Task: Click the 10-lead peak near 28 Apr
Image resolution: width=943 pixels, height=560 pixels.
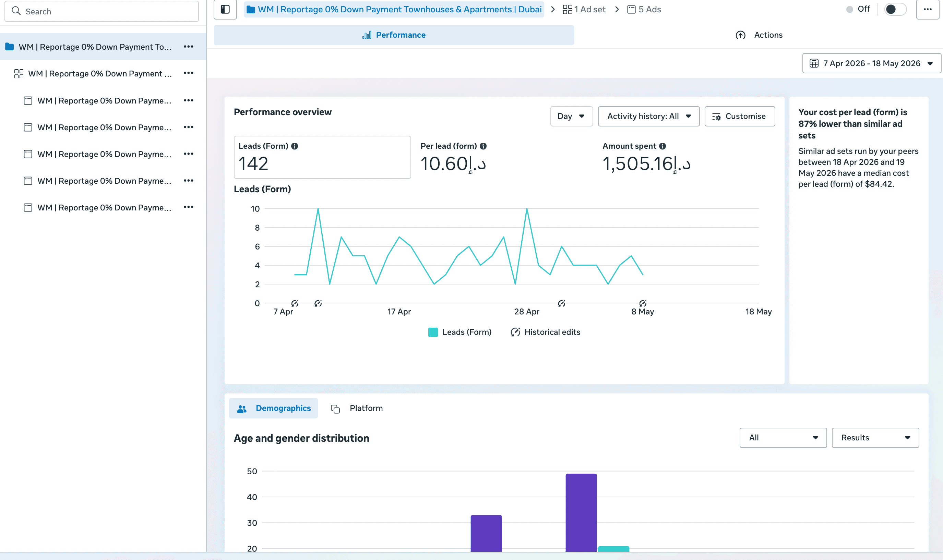Action: coord(527,209)
